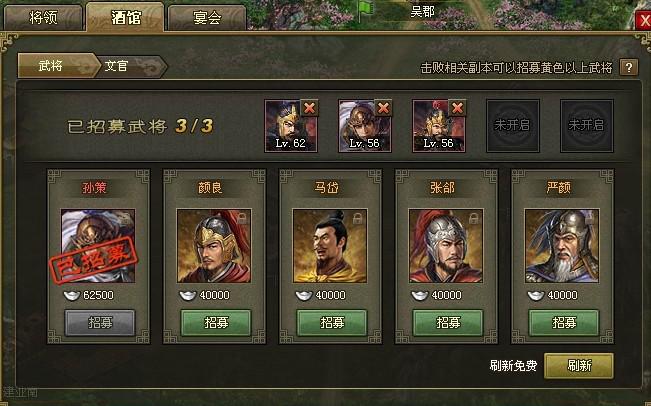The image size is (651, 406).
Task: Select the 武将 sub-tab
Action: click(56, 66)
